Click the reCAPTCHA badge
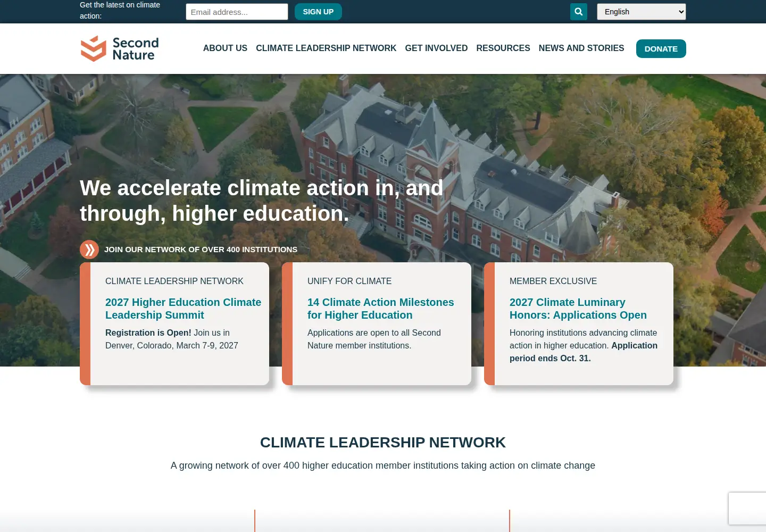766x532 pixels. click(x=747, y=509)
